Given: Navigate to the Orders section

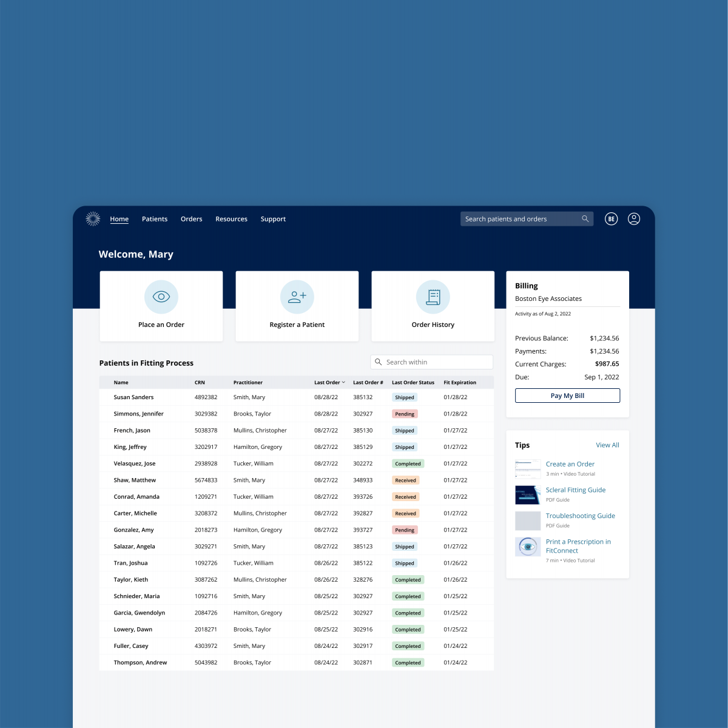Looking at the screenshot, I should click(191, 219).
